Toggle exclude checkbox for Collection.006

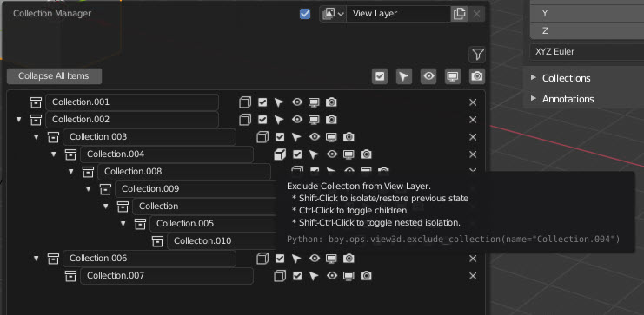280,259
